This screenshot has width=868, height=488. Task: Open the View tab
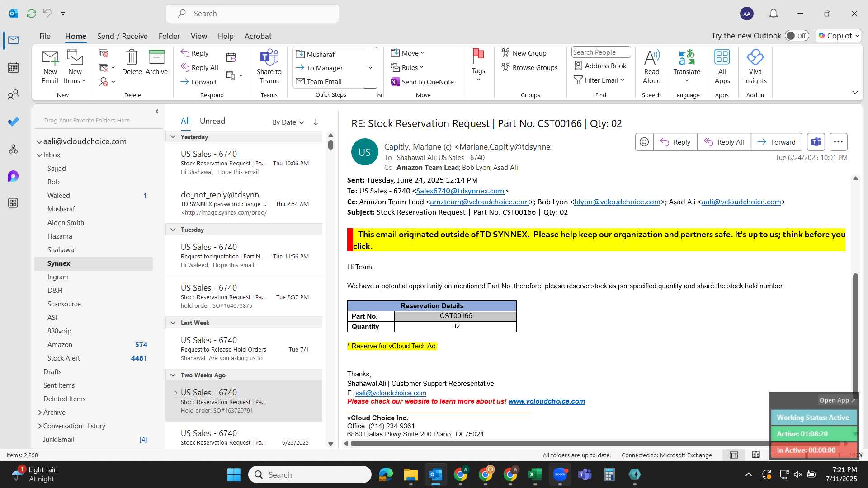pyautogui.click(x=198, y=36)
